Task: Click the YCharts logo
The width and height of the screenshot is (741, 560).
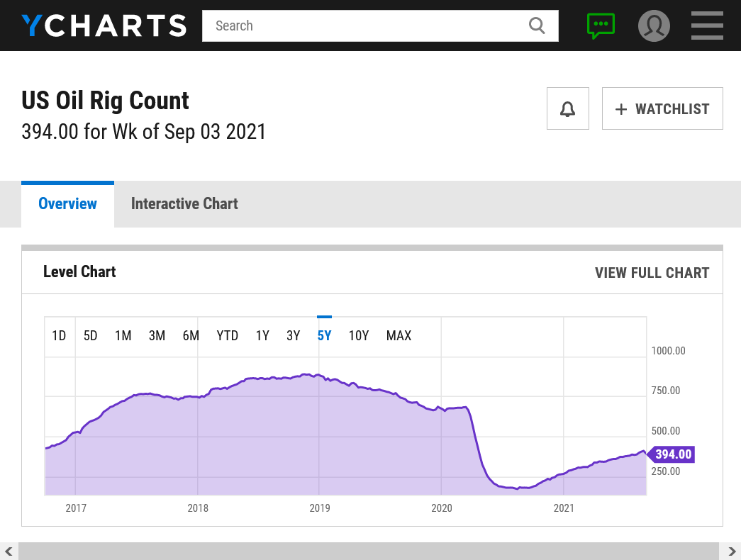Action: point(104,26)
